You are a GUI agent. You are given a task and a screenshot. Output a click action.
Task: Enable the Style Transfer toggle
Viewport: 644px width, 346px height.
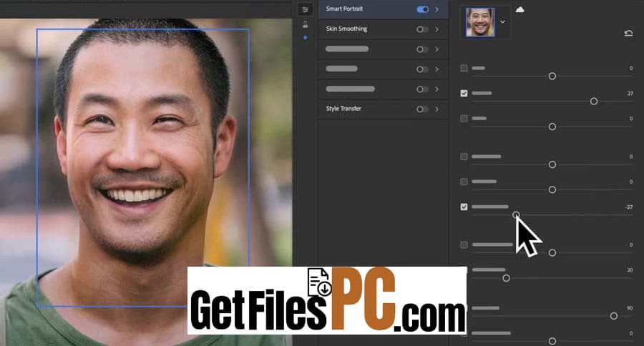click(x=422, y=109)
